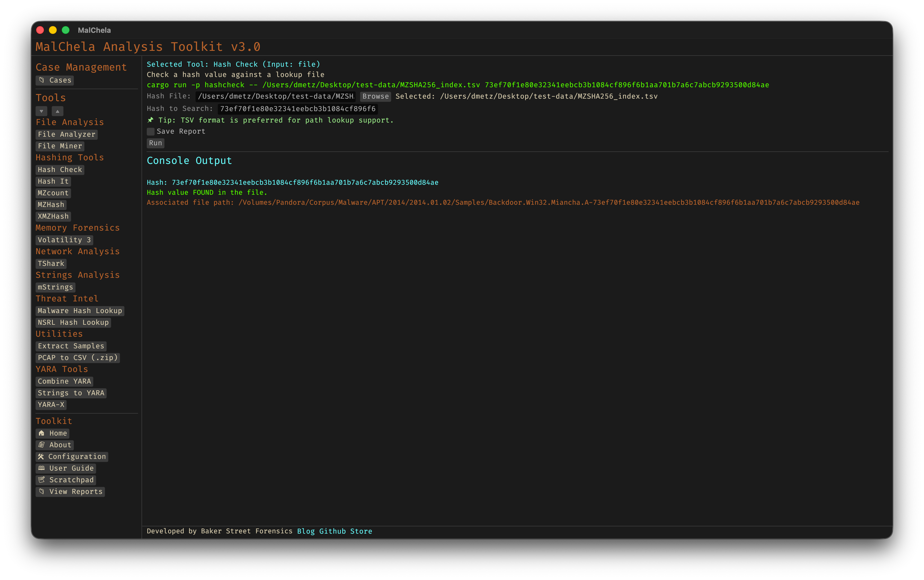Viewport: 924px width, 580px height.
Task: Click the Hash to Search field
Action: 298,109
